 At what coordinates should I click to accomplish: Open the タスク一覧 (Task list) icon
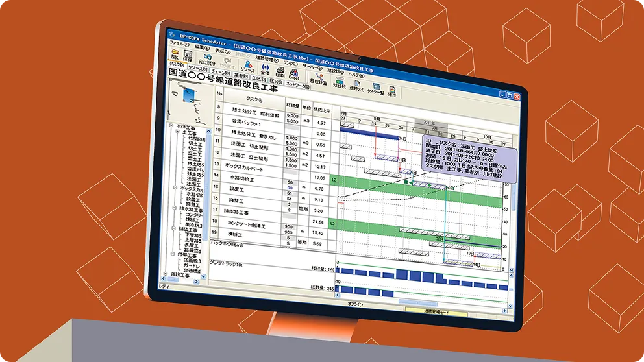(375, 88)
